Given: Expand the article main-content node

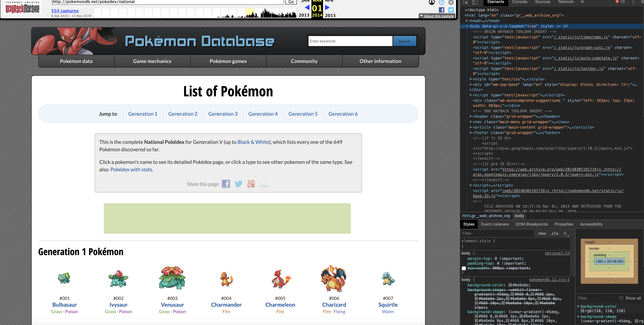Looking at the screenshot, I should 471,127.
